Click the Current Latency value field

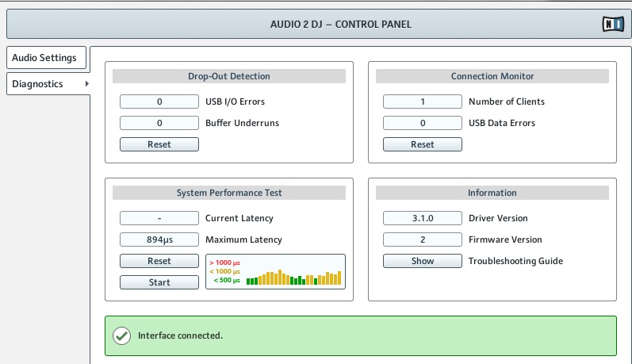pyautogui.click(x=159, y=218)
